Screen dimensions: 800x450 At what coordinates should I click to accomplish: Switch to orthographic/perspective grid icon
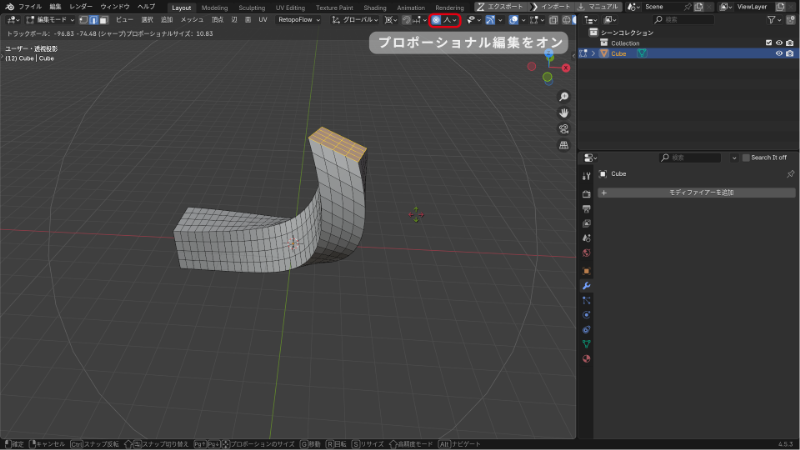[564, 145]
